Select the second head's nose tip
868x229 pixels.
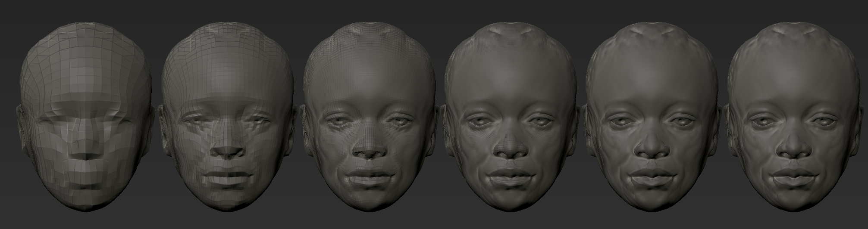click(x=227, y=152)
